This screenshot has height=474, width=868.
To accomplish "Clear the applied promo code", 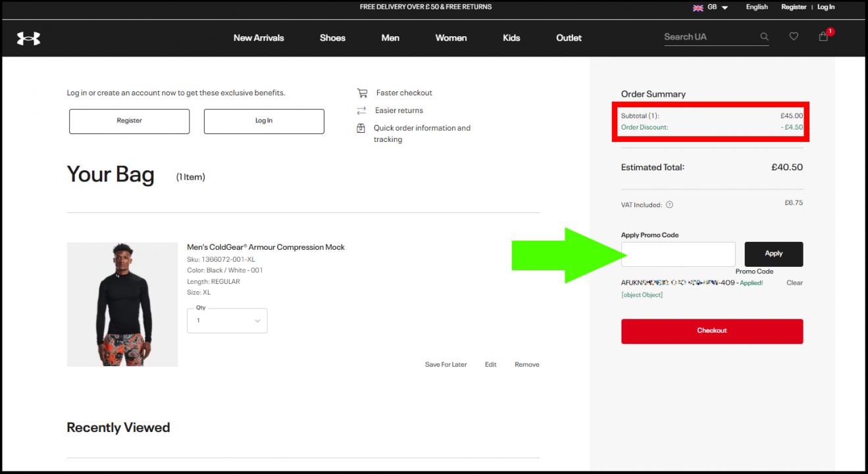I will point(794,283).
